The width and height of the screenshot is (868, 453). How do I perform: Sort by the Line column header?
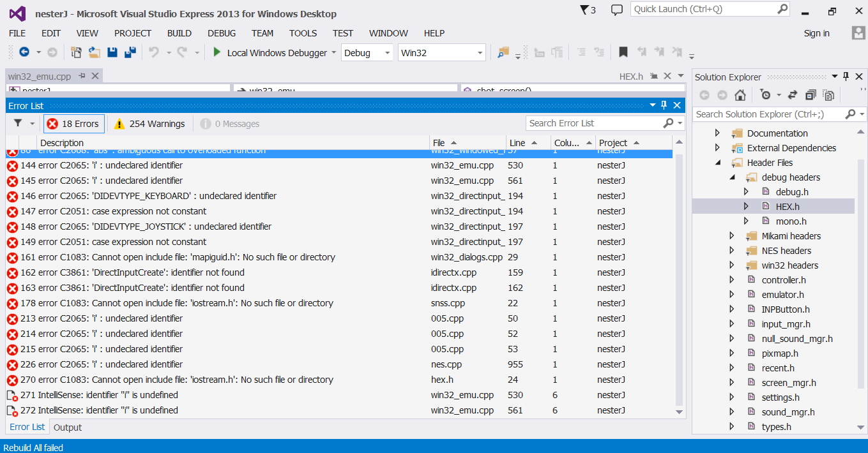(528, 143)
